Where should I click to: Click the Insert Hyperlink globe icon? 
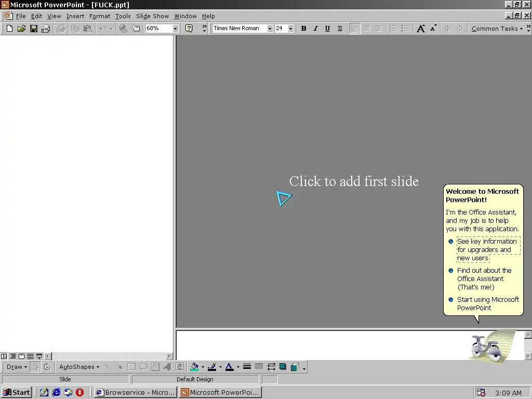pos(124,29)
